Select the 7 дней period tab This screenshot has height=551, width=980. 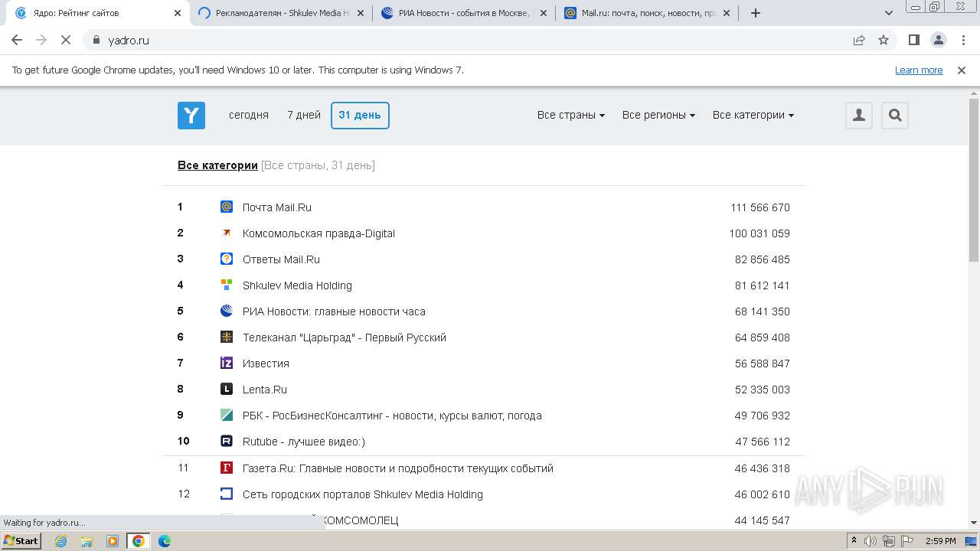(304, 115)
